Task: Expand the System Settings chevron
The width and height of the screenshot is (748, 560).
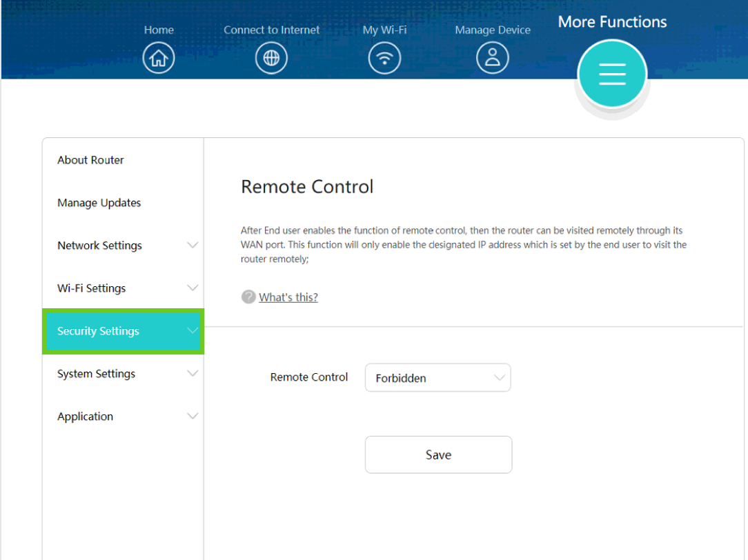Action: (x=193, y=374)
